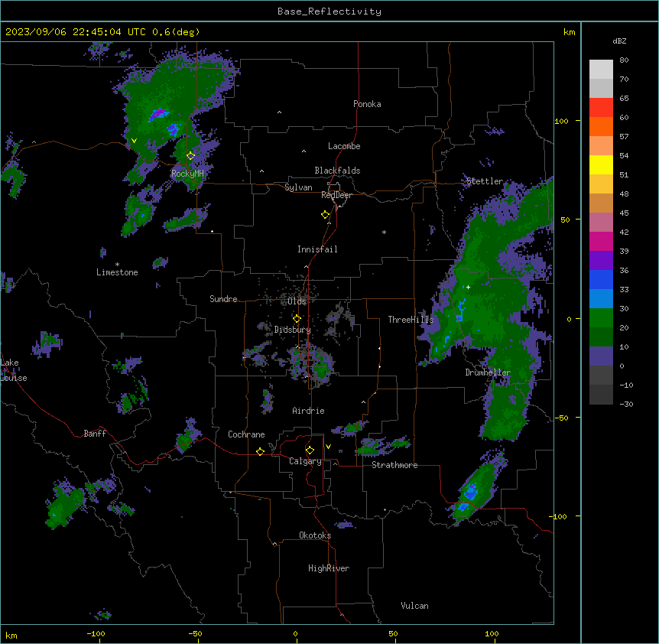
Task: Select the Blackfalds city label
Action: (337, 171)
